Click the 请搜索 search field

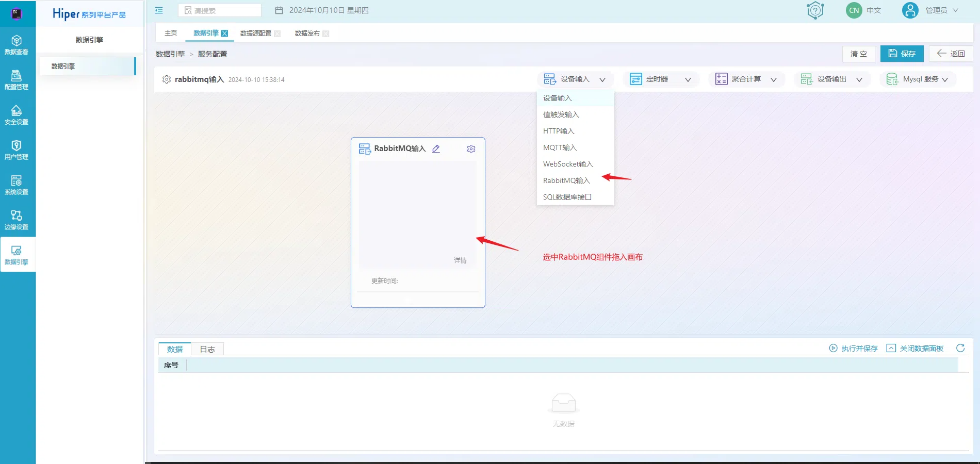click(220, 10)
